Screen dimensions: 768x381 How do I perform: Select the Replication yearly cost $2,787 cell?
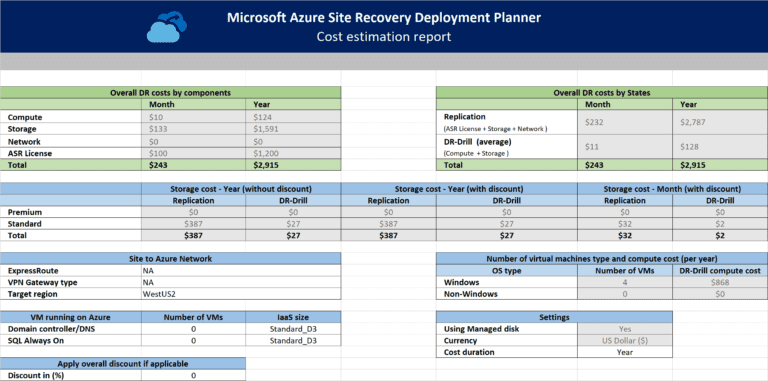pos(720,122)
